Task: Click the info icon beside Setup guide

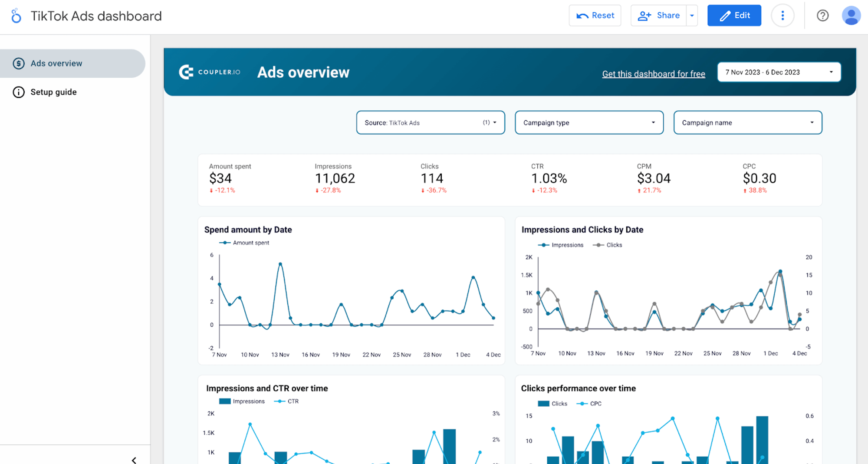Action: point(19,92)
